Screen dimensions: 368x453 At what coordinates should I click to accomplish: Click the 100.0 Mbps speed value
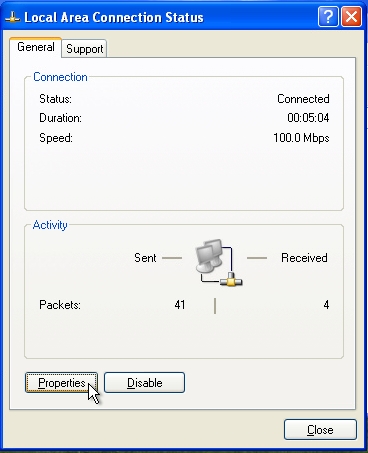[x=301, y=138]
